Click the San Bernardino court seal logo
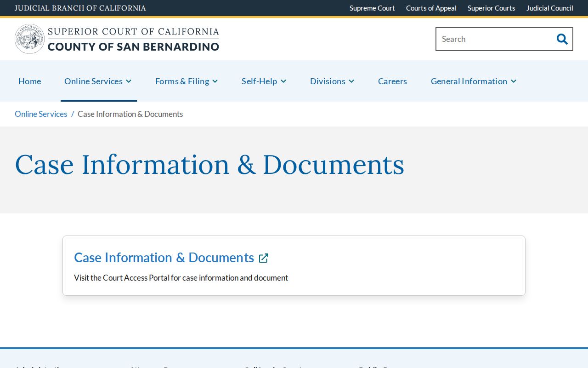 pyautogui.click(x=29, y=39)
